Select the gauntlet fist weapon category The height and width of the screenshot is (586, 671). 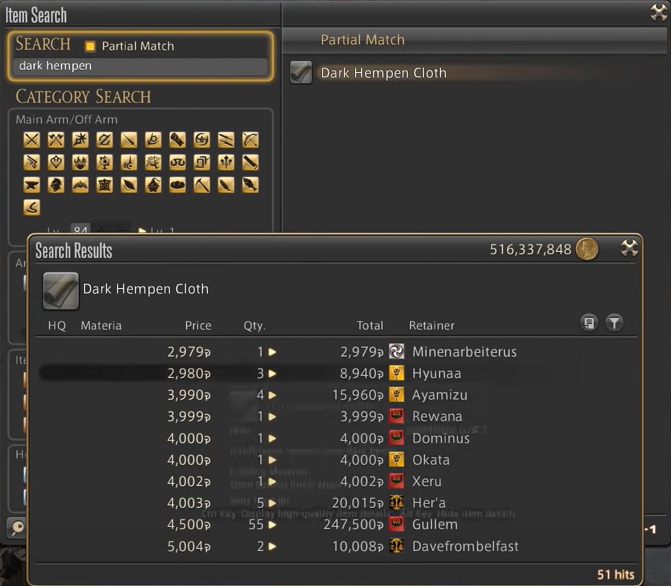[178, 140]
